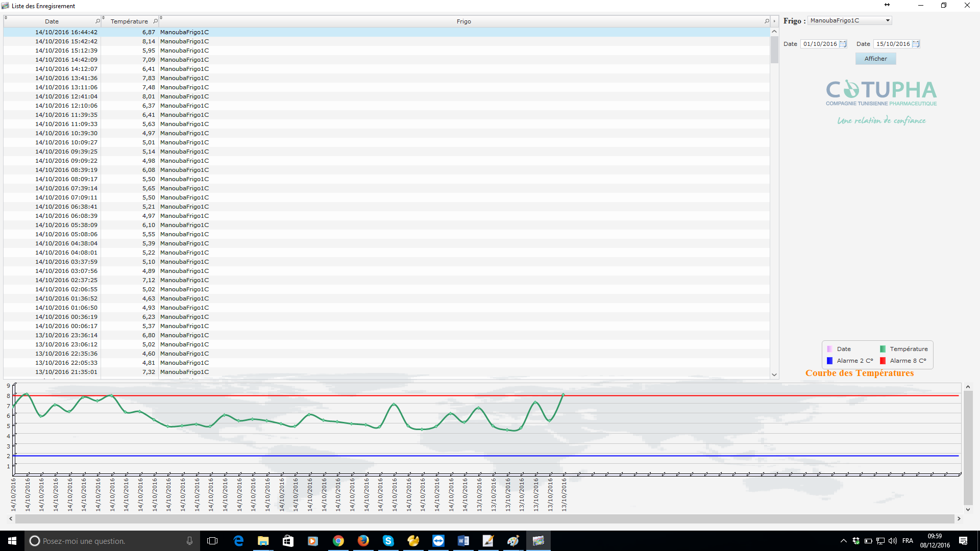This screenshot has width=980, height=551.
Task: Click the search icon in Date column header
Action: click(97, 21)
